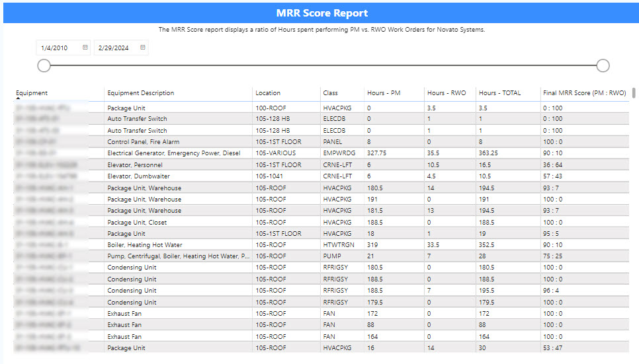Click the MRR Score Report title banner
This screenshot has width=639, height=364.
click(x=321, y=13)
